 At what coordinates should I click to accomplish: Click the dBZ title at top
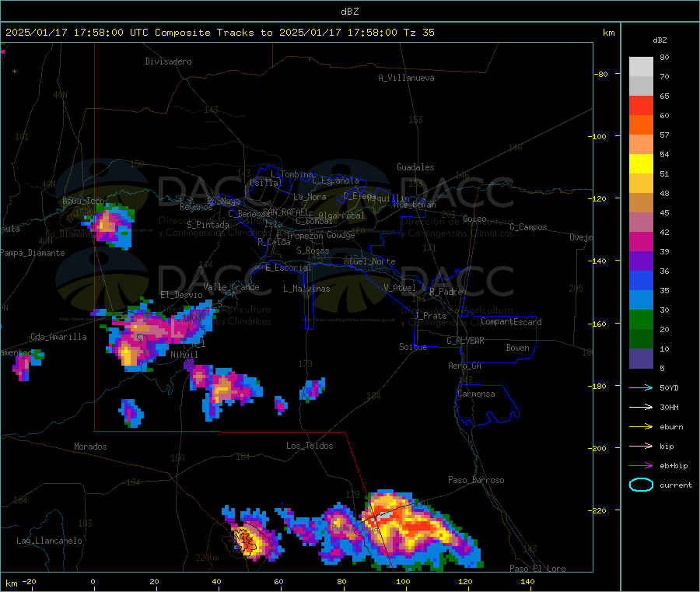point(349,11)
